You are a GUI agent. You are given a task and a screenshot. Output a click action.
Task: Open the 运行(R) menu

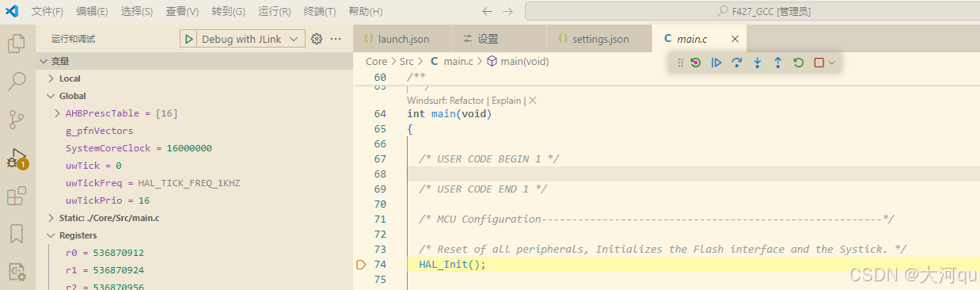click(275, 12)
